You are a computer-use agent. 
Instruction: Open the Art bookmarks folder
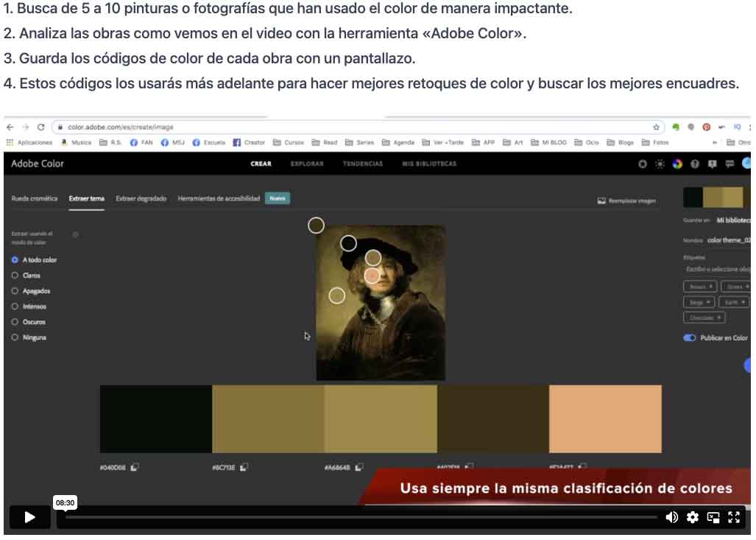coord(513,142)
